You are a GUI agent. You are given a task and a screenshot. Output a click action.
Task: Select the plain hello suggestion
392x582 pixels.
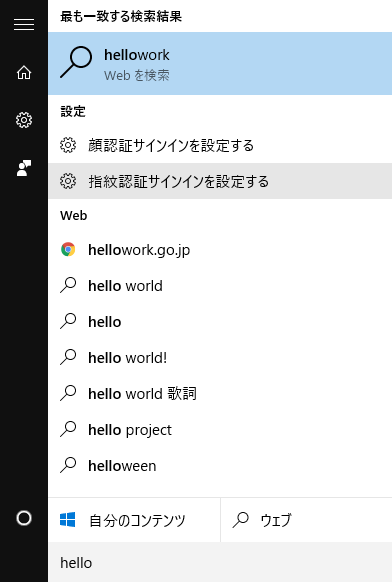click(x=220, y=322)
